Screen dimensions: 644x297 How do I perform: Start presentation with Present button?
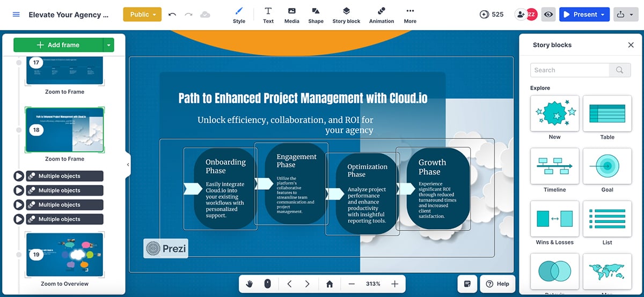[x=580, y=14]
